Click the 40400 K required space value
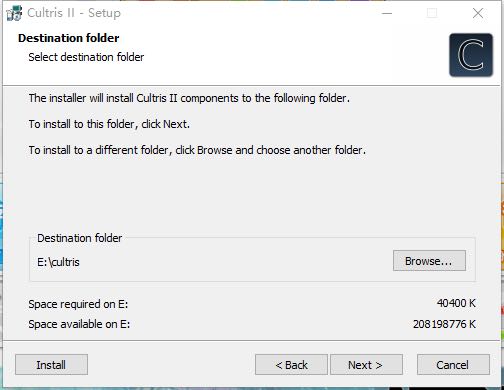The height and width of the screenshot is (390, 504). [456, 303]
